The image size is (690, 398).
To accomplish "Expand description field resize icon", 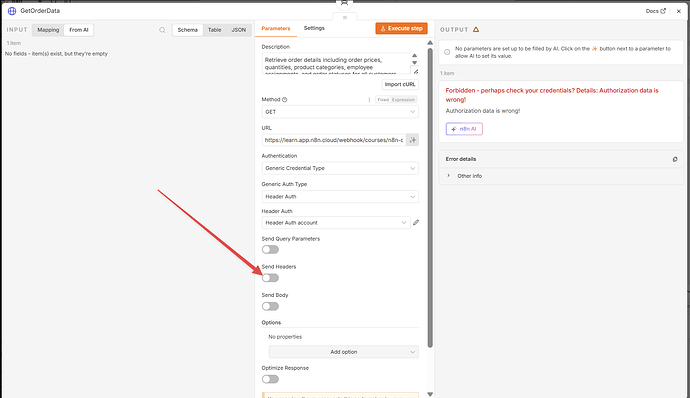I will click(x=415, y=71).
